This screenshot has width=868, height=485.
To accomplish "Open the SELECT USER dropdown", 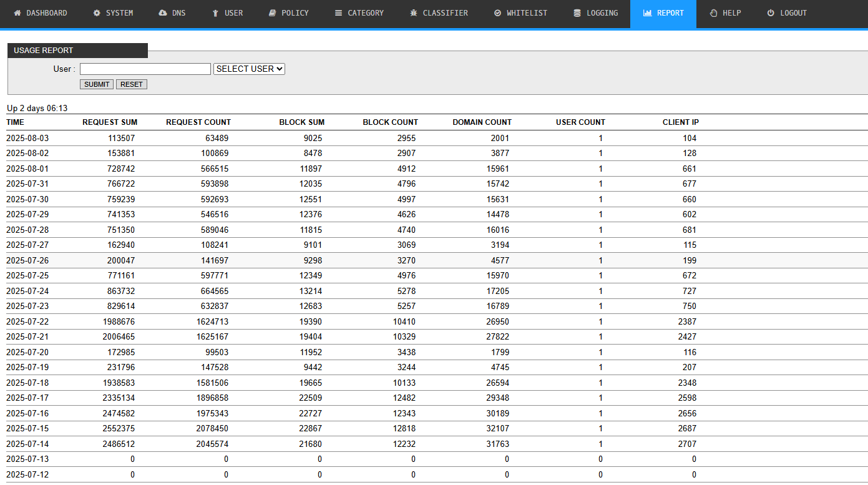I will pos(249,69).
